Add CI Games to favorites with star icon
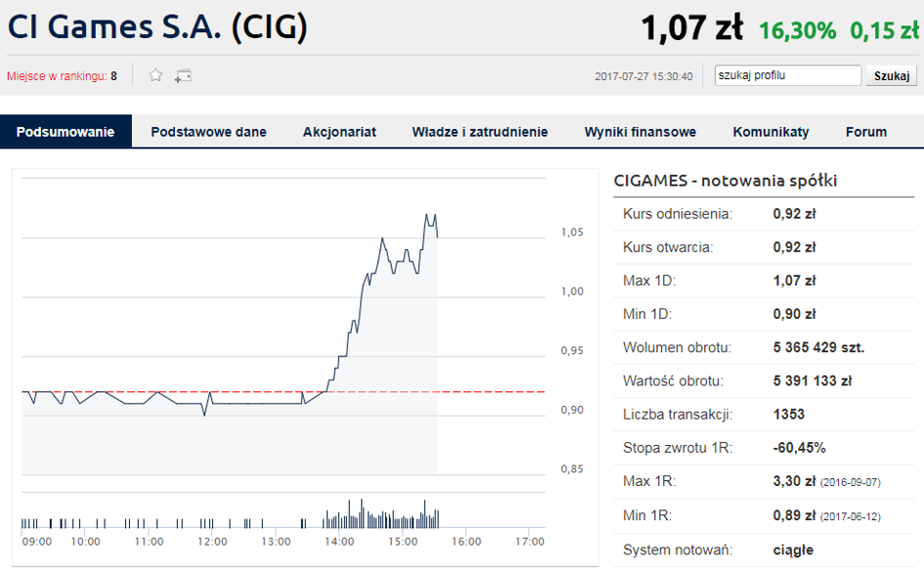Viewport: 924px width, 570px height. click(155, 75)
